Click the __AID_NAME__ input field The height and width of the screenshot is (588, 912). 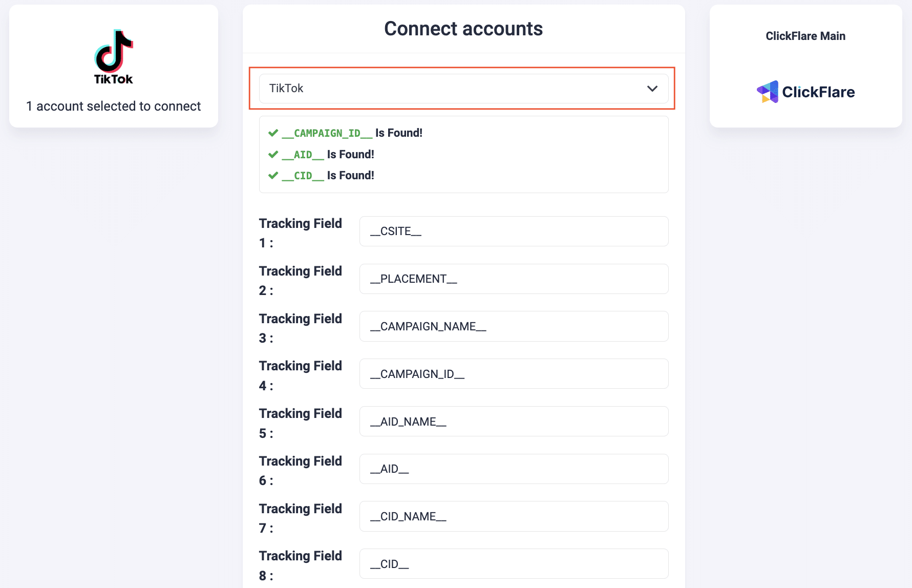[x=514, y=422]
